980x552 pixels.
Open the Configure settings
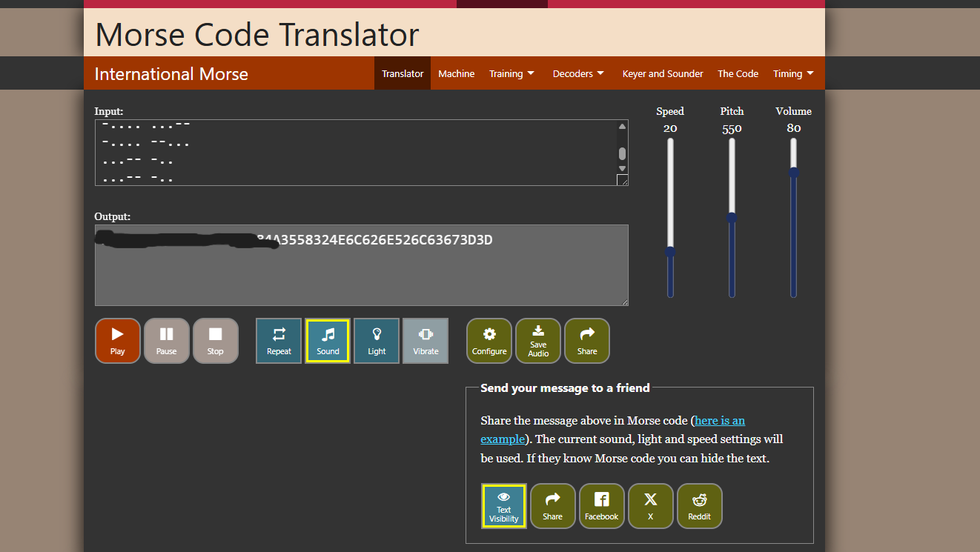(489, 340)
